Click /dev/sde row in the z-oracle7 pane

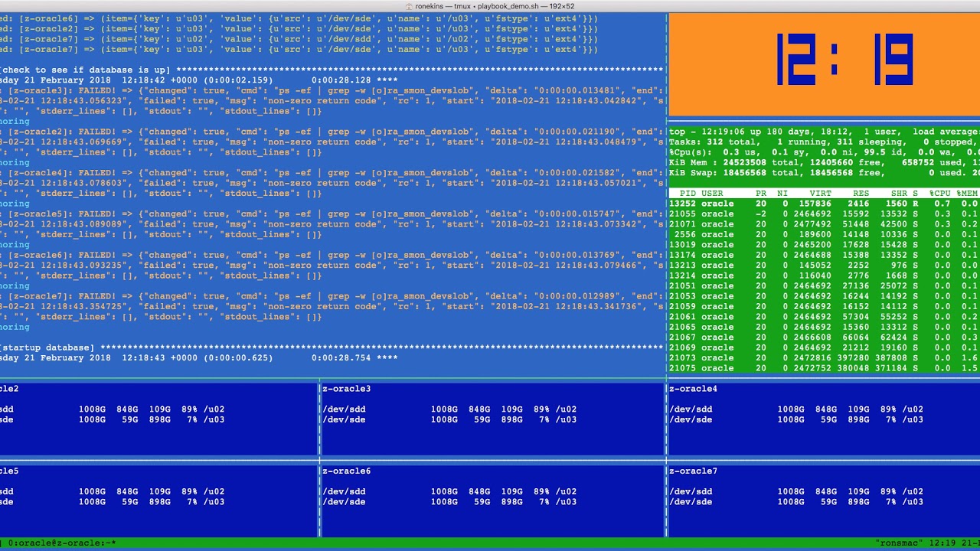coord(796,502)
